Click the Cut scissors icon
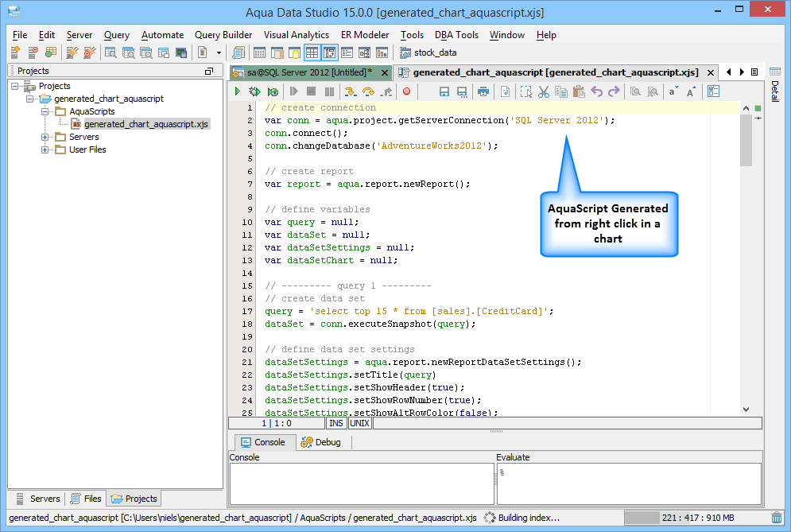Screen dimensions: 791x532 coord(544,92)
